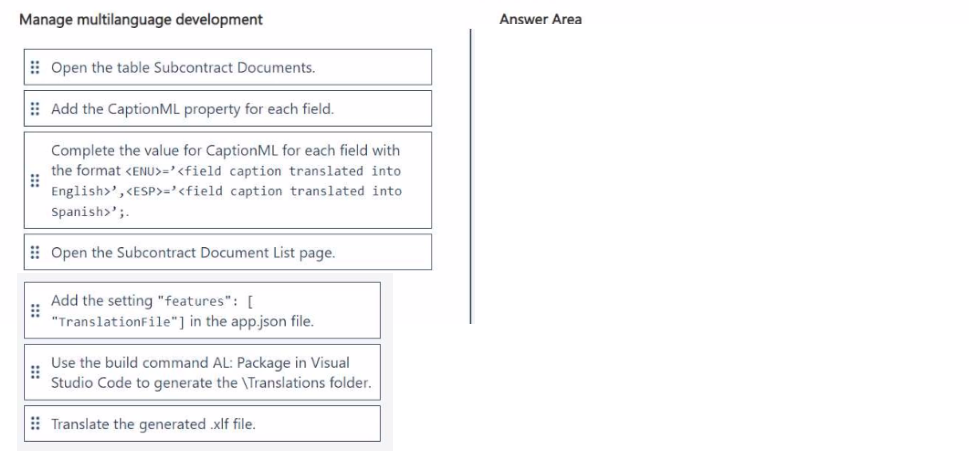Click drag handle beside Add the CaptionML property
This screenshot has height=451, width=969.
(35, 109)
